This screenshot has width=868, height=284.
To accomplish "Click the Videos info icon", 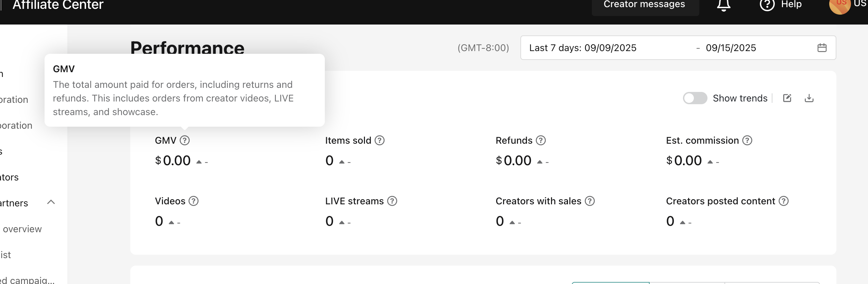I will coord(194,201).
